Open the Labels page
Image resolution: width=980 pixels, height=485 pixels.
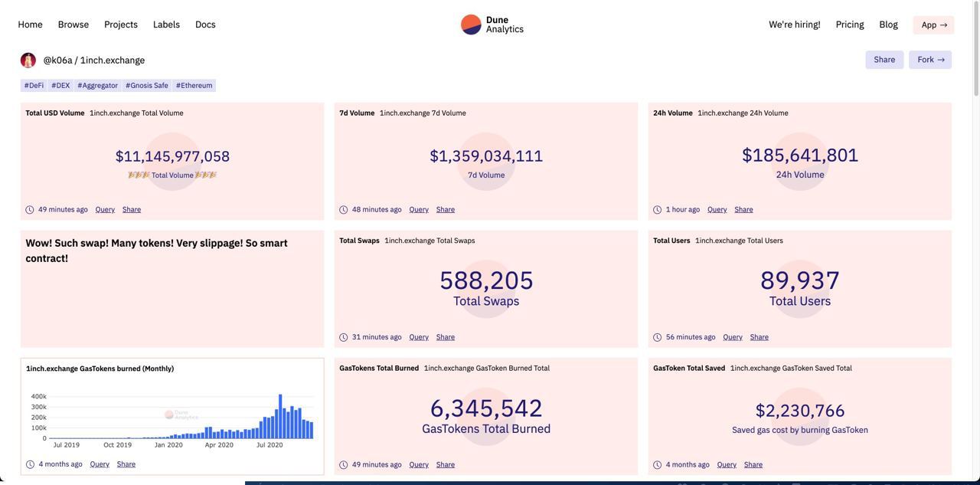tap(166, 25)
